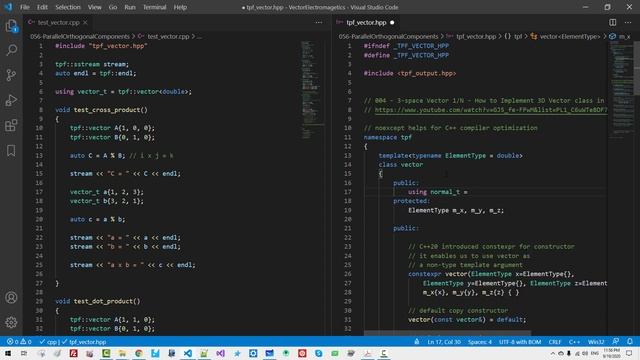
Task: Click the tpf_vector.hpp status bar item
Action: pos(84,342)
